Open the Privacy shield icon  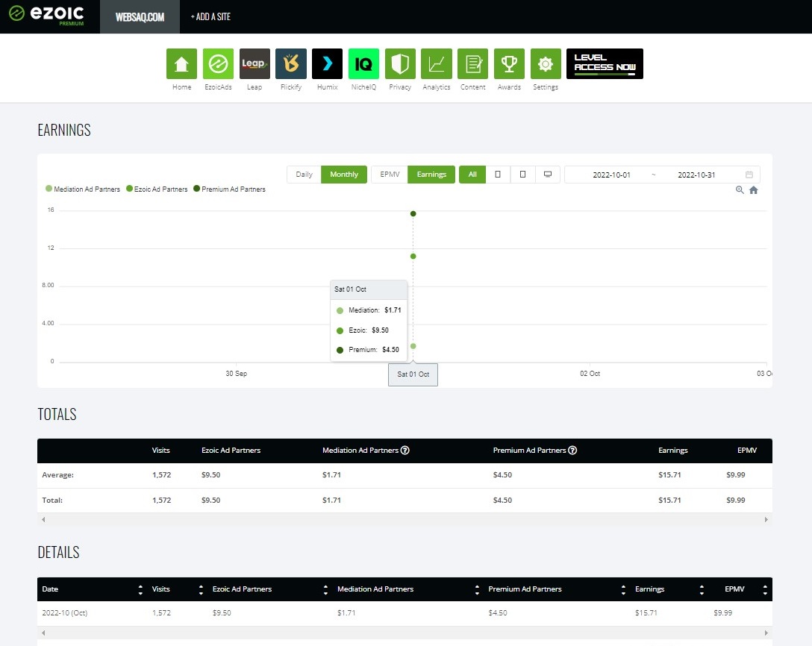point(400,63)
